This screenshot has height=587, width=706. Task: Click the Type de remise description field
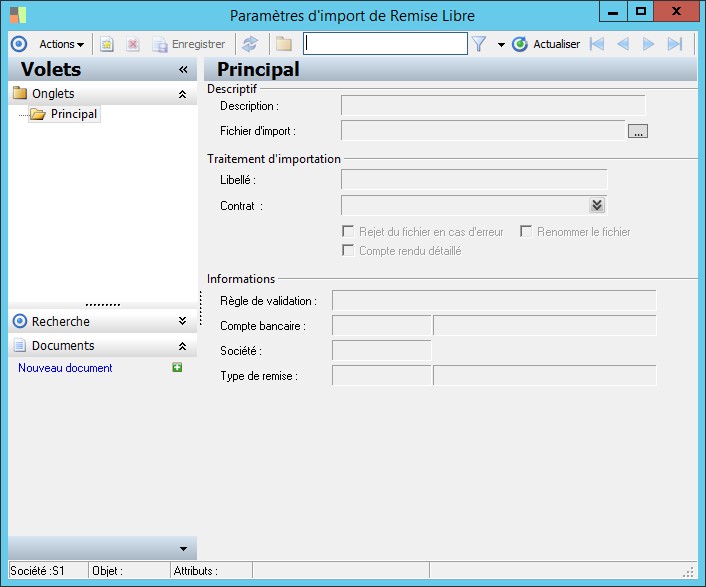coord(545,375)
